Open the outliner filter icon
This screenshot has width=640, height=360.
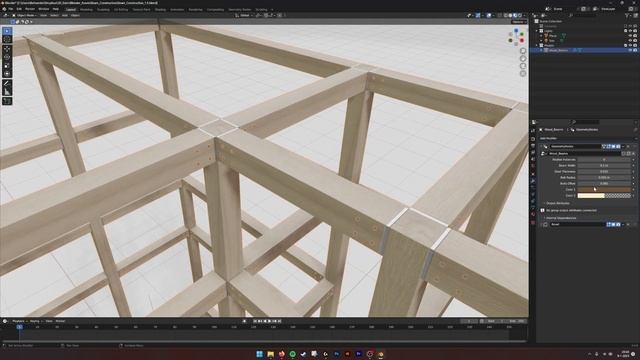coord(627,16)
